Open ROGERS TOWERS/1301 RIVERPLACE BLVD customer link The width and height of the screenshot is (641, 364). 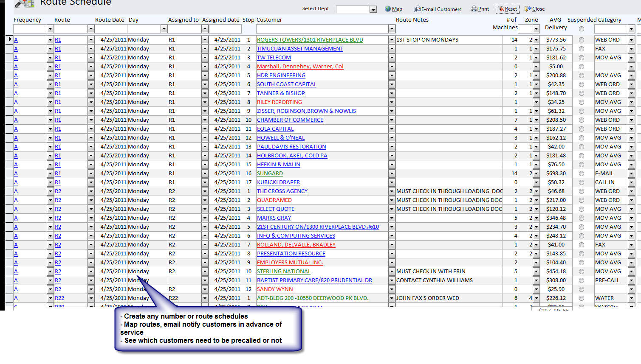310,40
